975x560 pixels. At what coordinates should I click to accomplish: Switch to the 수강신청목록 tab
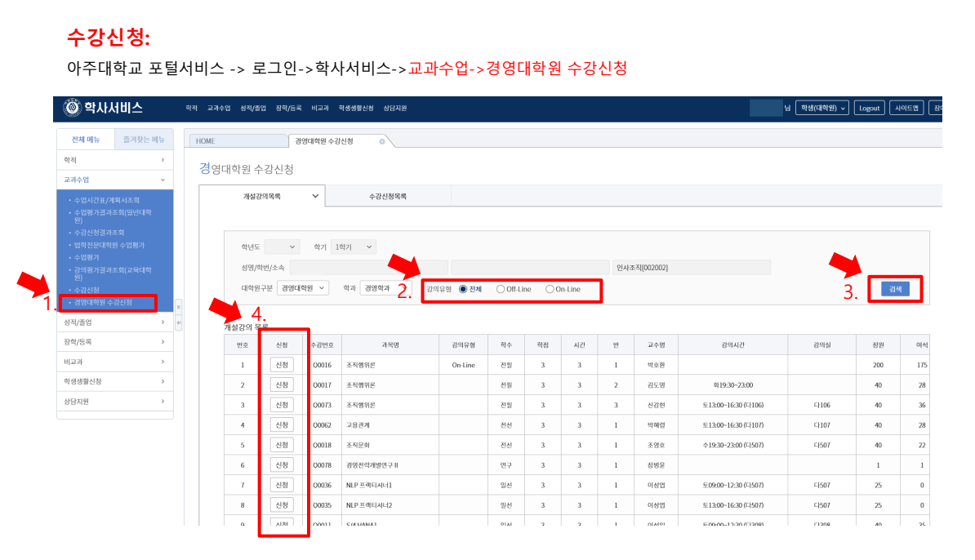(x=388, y=196)
